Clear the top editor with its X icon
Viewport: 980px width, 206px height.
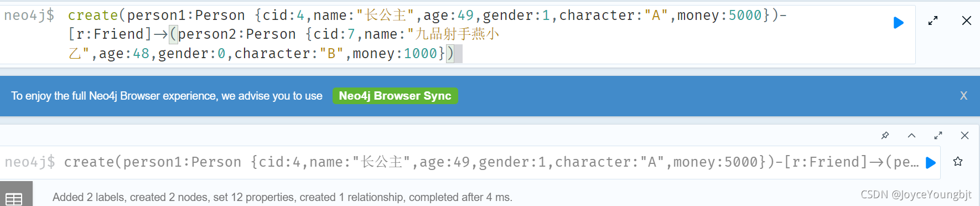967,21
